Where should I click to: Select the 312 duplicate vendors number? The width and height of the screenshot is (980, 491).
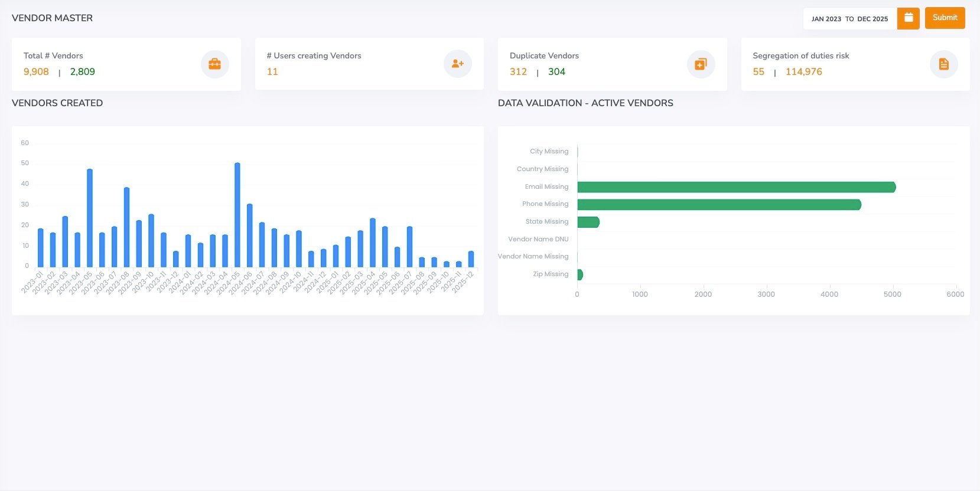(518, 72)
